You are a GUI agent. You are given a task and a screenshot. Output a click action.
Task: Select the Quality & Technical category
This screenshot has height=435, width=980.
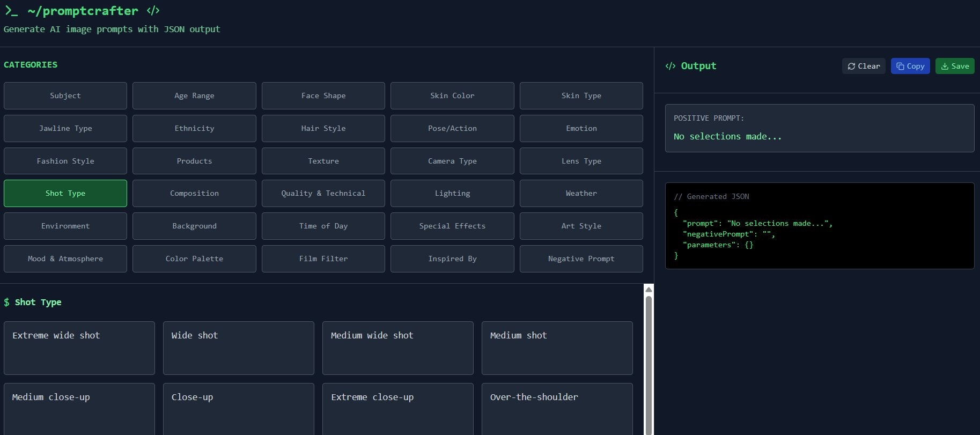click(323, 193)
